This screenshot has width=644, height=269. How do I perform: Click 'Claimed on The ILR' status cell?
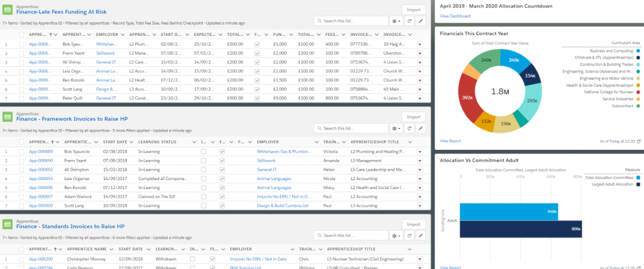pyautogui.click(x=155, y=197)
